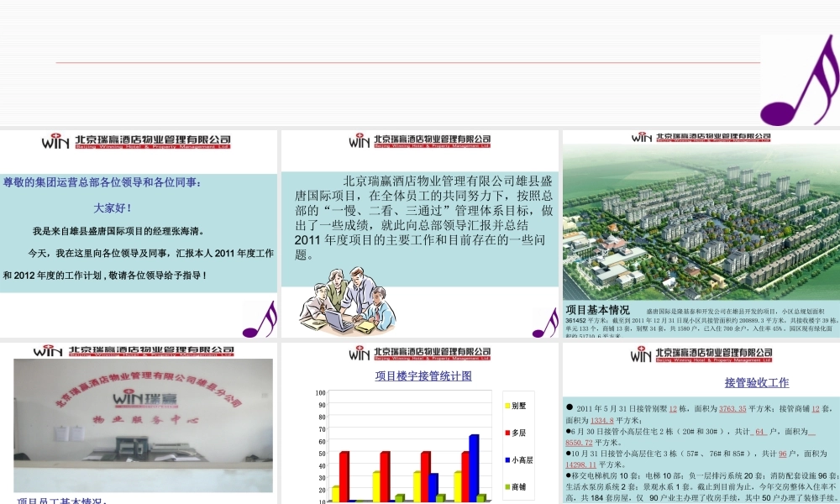Screen dimensions: 840x504
Task: Click the underlined value 14298.11
Action: 580,465
